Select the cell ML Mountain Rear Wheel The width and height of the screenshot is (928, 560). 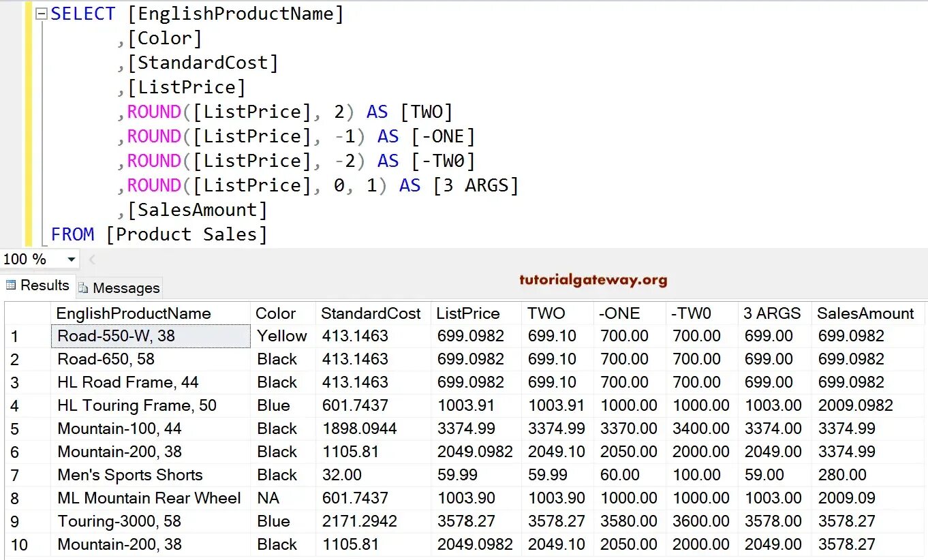pos(151,499)
